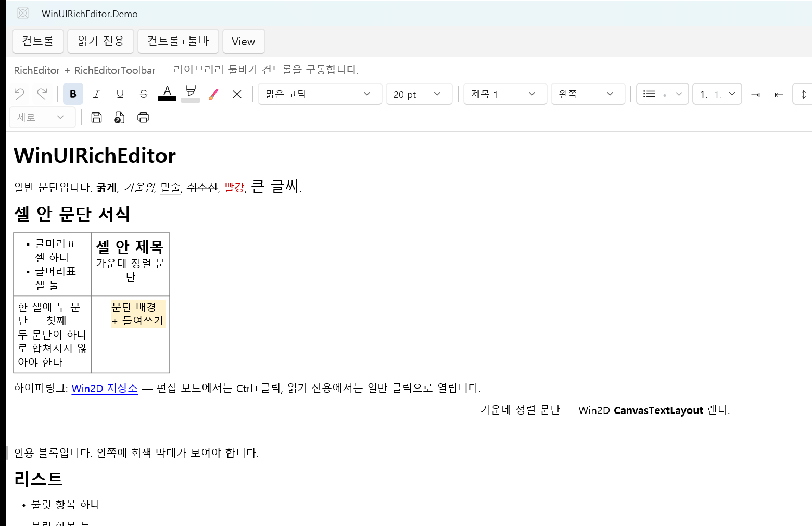
Task: Open the 맑은 고딕 font family dropdown
Action: [x=320, y=94]
